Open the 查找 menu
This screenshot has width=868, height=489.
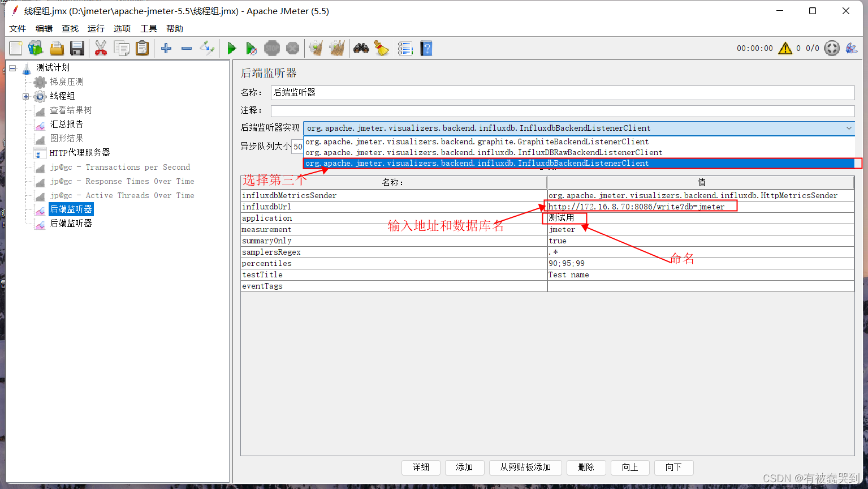[x=70, y=29]
